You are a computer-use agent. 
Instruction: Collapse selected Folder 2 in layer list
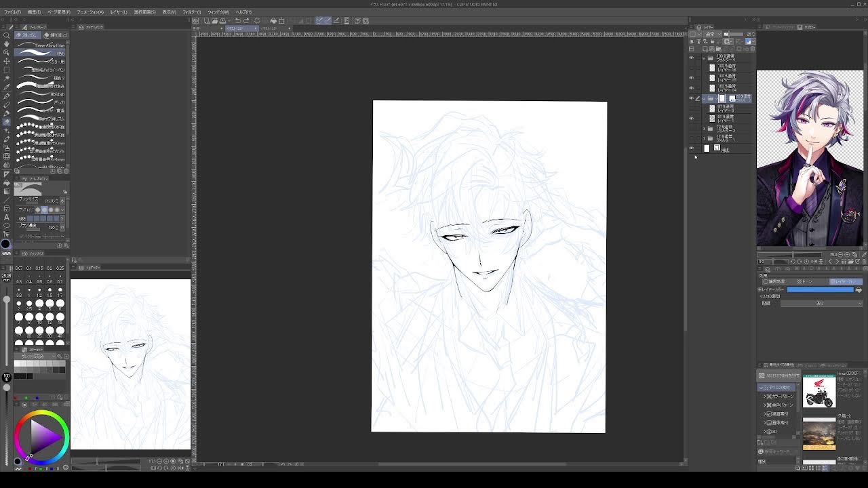pos(703,98)
